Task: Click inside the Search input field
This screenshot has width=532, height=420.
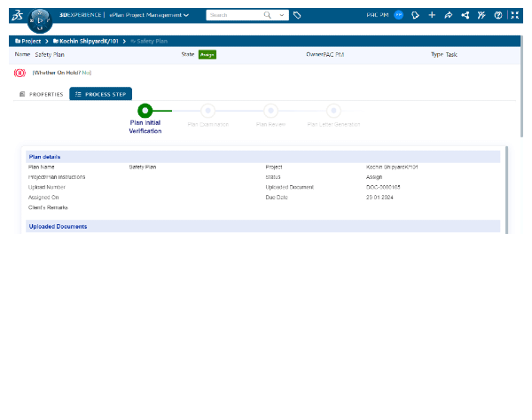Action: tap(233, 15)
